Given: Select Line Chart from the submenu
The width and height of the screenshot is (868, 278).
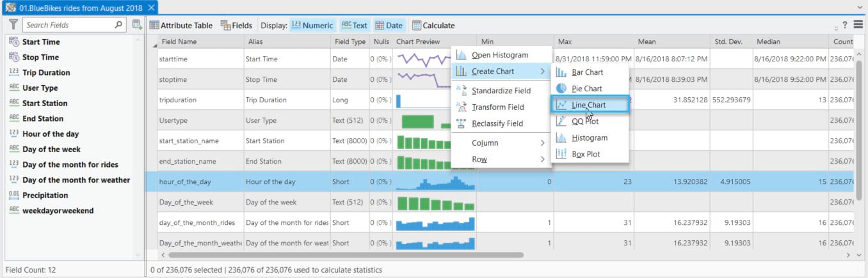Looking at the screenshot, I should coord(589,105).
